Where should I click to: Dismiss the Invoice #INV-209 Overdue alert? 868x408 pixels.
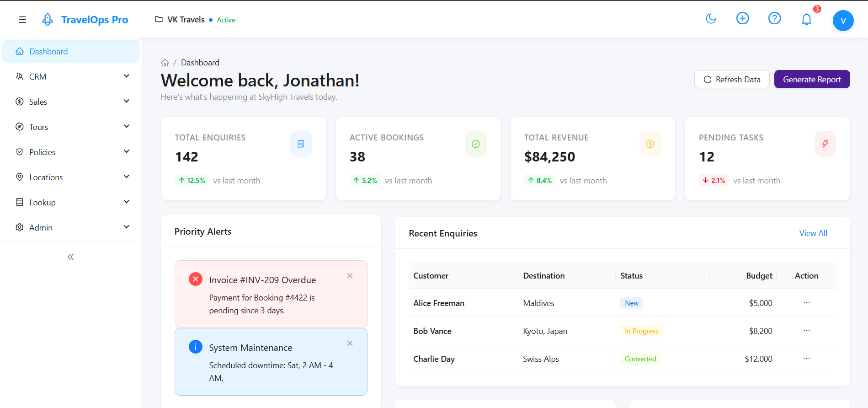point(350,276)
